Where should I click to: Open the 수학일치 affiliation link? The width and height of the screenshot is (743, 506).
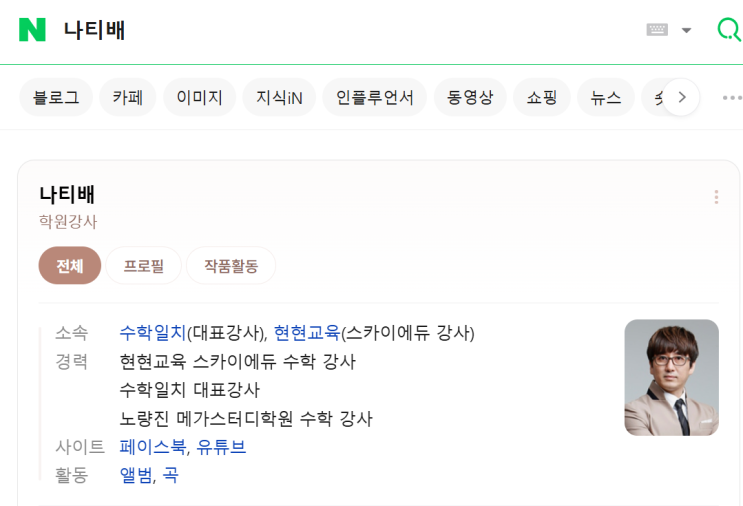point(153,332)
